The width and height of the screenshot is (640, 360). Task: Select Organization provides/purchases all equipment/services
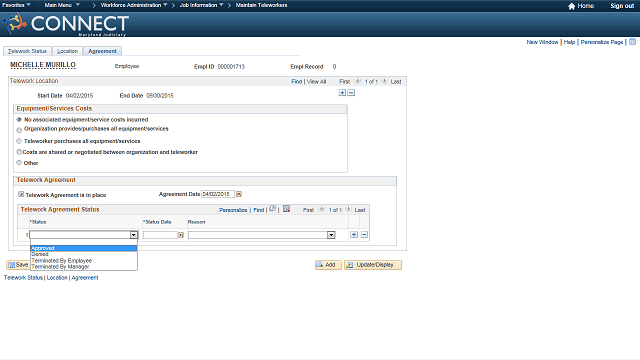point(19,130)
